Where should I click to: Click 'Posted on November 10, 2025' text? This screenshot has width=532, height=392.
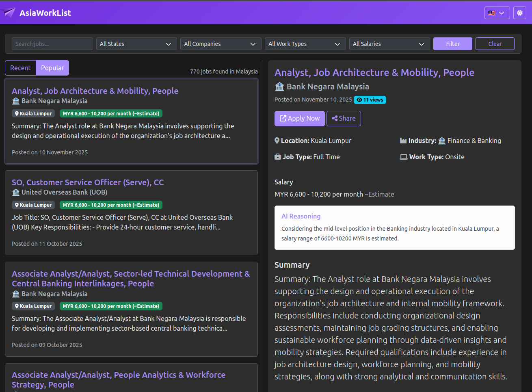tap(313, 100)
